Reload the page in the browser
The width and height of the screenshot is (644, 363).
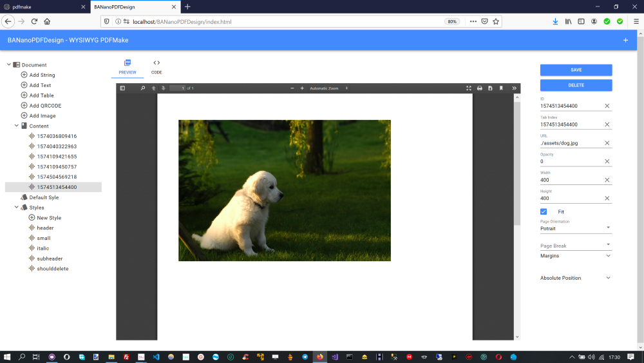(34, 21)
